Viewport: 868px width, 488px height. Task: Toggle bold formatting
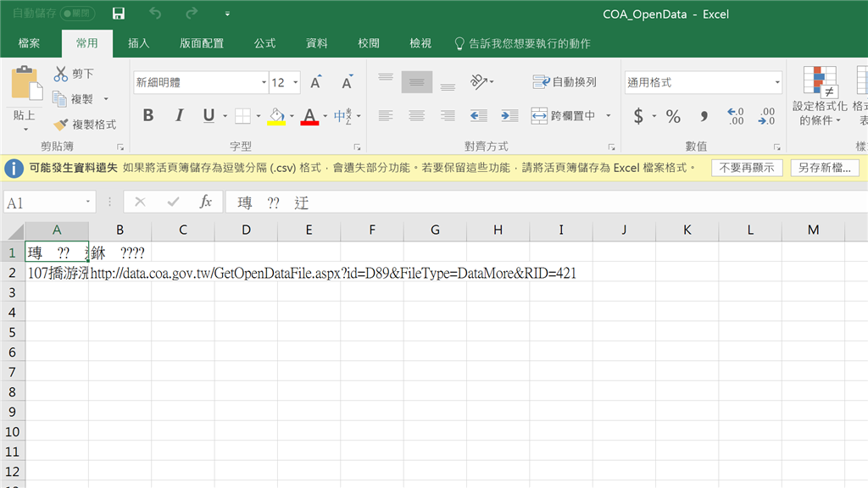(x=148, y=116)
